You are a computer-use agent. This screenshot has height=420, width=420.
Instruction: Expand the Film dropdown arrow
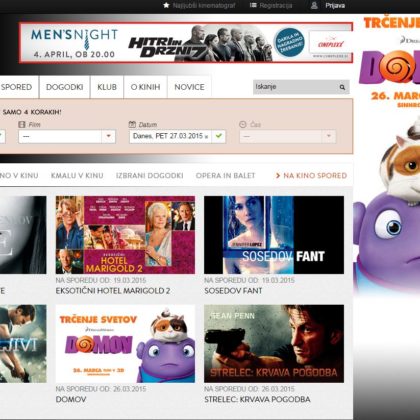tap(108, 136)
